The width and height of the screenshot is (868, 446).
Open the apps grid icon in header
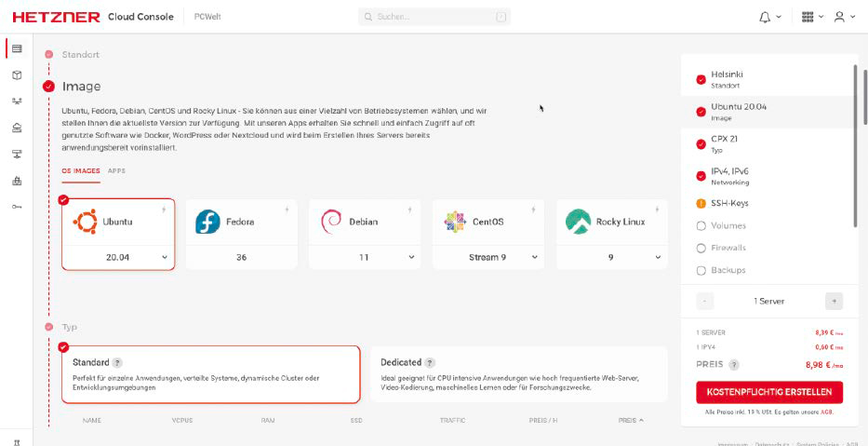(808, 17)
